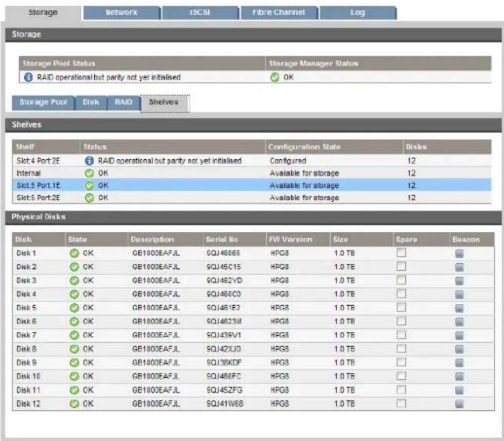The image size is (504, 441).
Task: Select the highlighted Slot:5 Port:1E shelf
Action: [252, 185]
